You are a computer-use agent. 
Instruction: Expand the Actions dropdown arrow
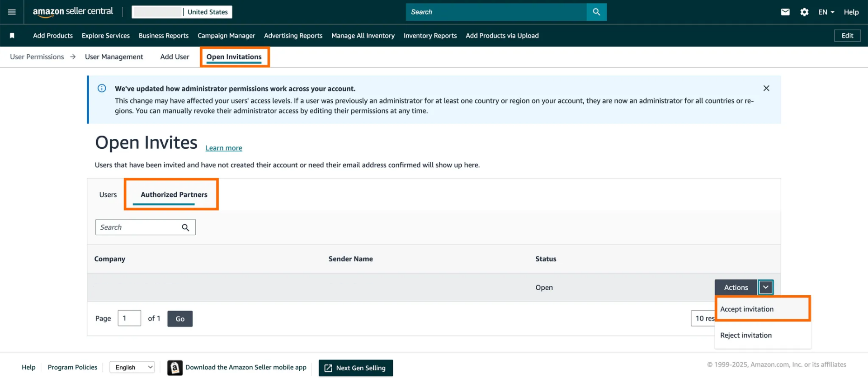[x=765, y=287]
